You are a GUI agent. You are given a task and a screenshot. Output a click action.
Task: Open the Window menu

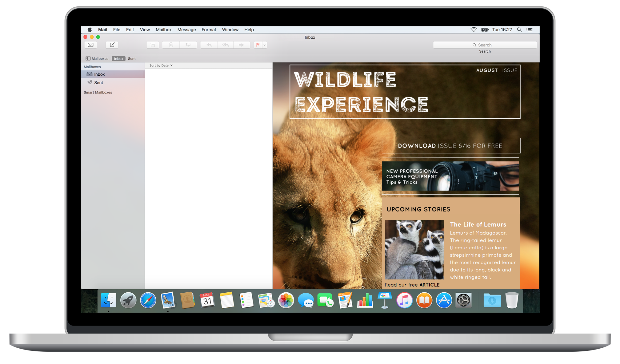coord(230,30)
